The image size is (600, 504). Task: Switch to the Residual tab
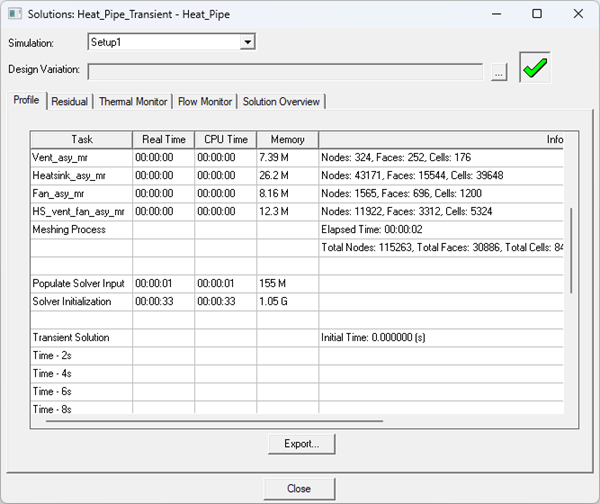point(70,101)
